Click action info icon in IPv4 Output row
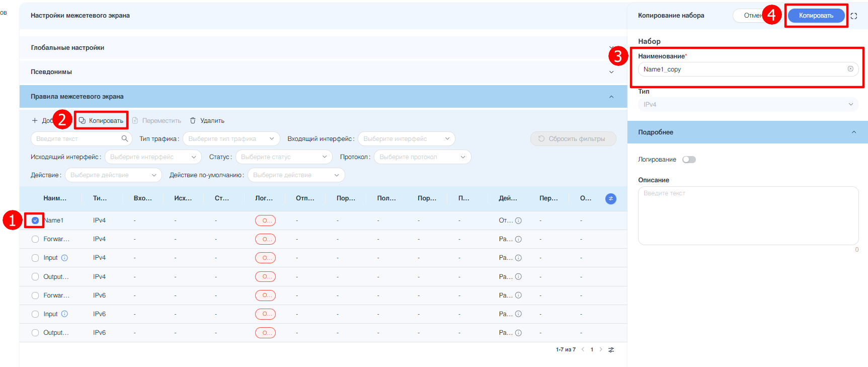The image size is (868, 367). point(518,277)
